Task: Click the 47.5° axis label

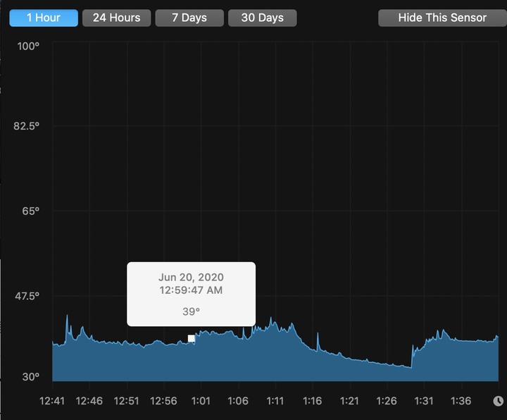Action: [27, 296]
